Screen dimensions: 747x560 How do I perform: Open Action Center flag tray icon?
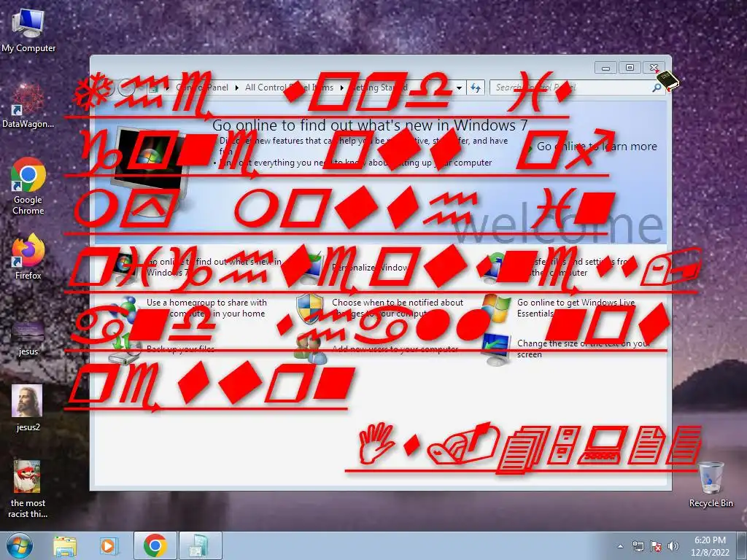pyautogui.click(x=656, y=546)
